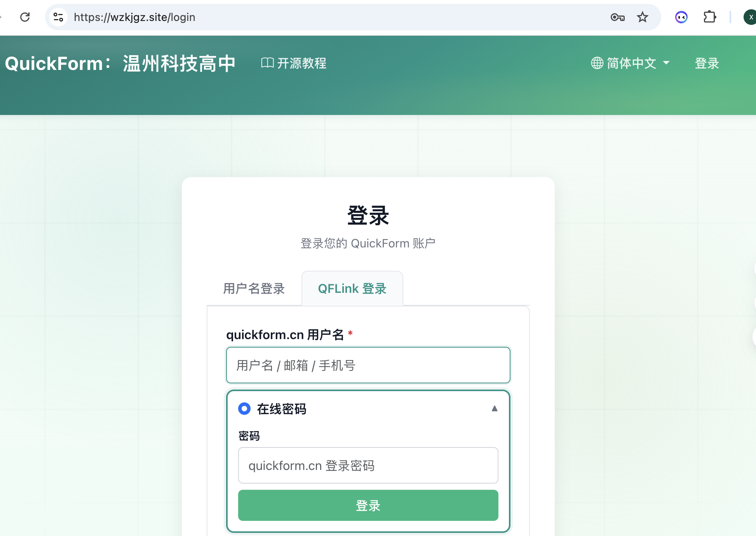Select the 在线密码 radio button
The width and height of the screenshot is (756, 536).
pos(244,409)
